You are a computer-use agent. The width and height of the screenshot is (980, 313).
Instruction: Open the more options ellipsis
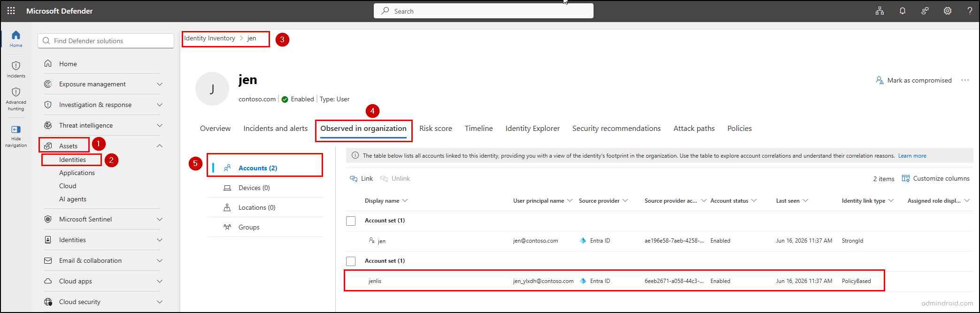click(x=965, y=80)
